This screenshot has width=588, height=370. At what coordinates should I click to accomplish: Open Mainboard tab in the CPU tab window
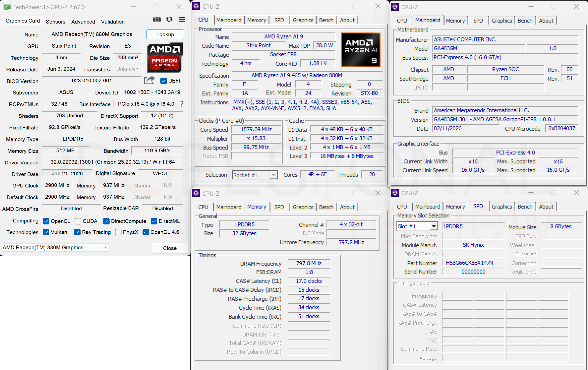pos(229,20)
